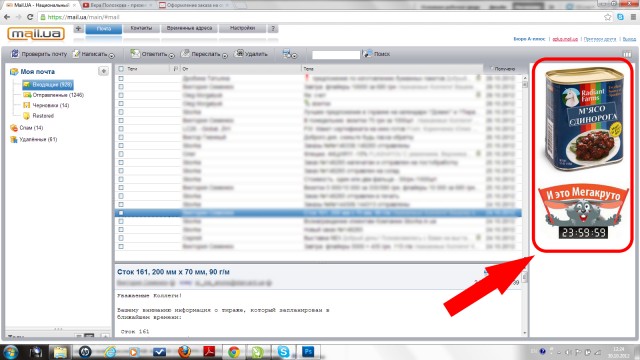Check the first message's checkbox

(121, 78)
